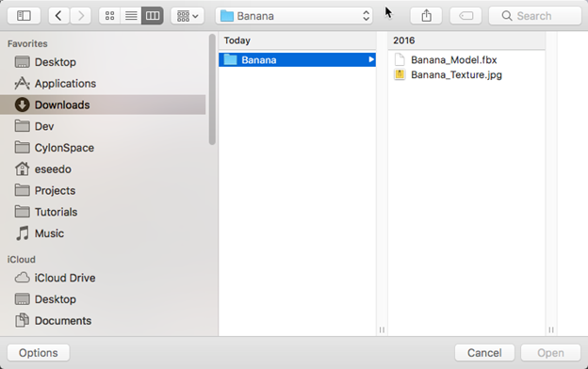Click the sidebar scrollbar
The image size is (588, 369).
click(212, 89)
